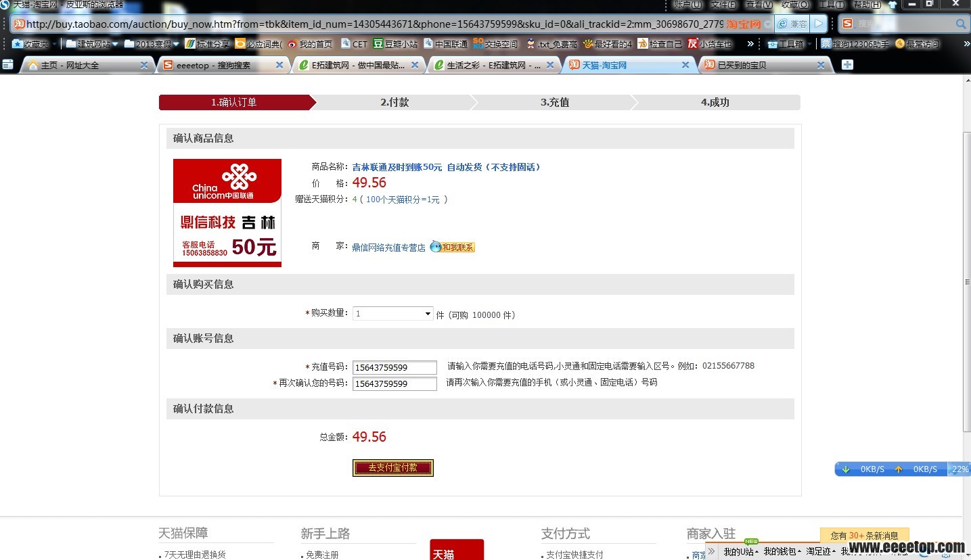Expand the 我的钱包 menu in bottom bar

pos(782,551)
